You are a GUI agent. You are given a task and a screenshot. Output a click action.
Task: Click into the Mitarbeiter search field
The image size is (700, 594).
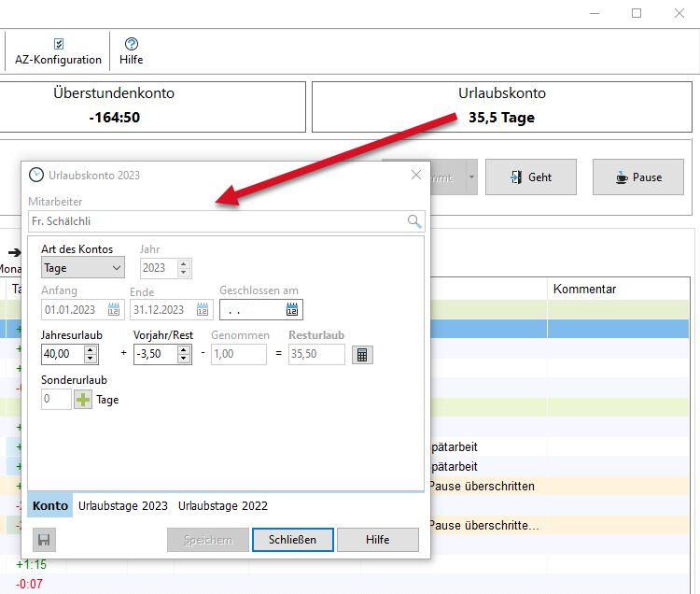[215, 221]
